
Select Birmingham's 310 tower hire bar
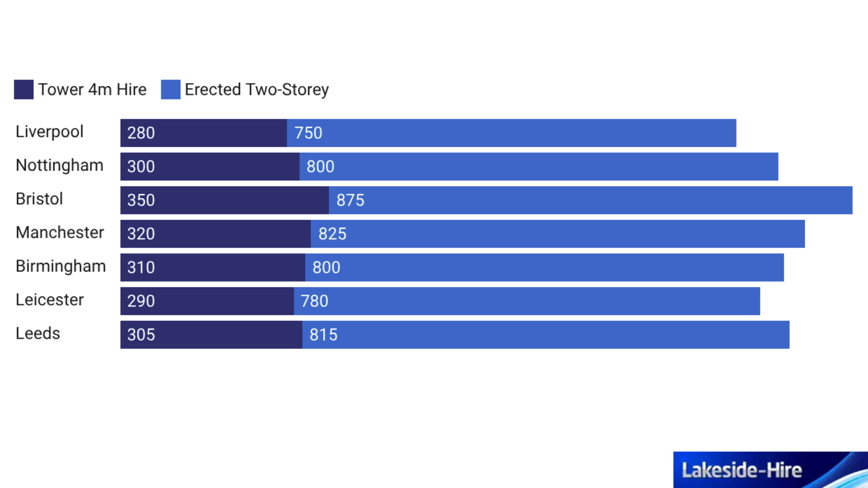click(x=212, y=267)
